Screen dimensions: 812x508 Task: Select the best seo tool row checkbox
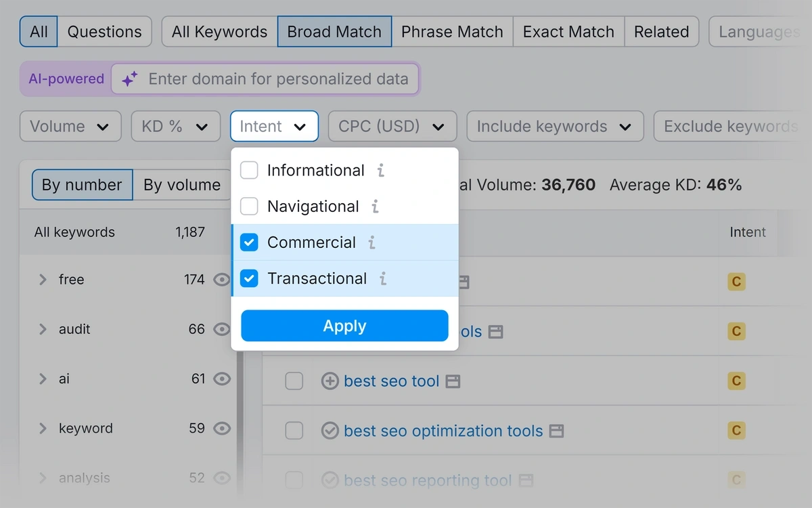tap(294, 381)
